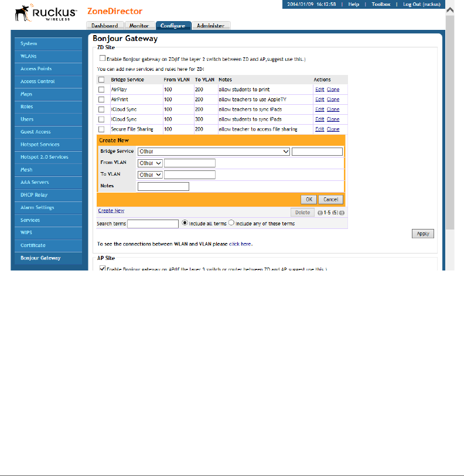
Task: Check the AirPrint row checkbox
Action: [x=101, y=100]
